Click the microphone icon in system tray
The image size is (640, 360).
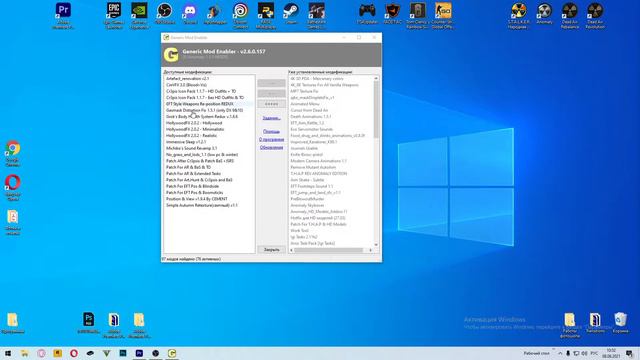coord(568,353)
